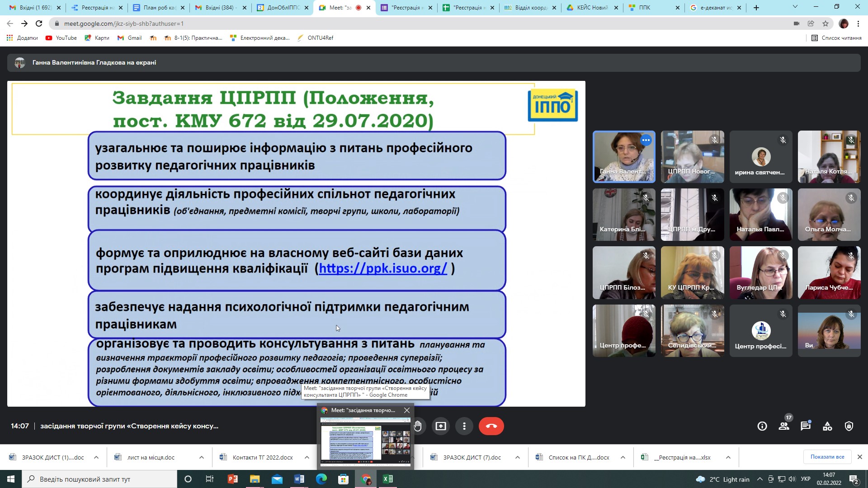Open Список читання reading list
Screen dimensions: 868x488
[x=836, y=38]
